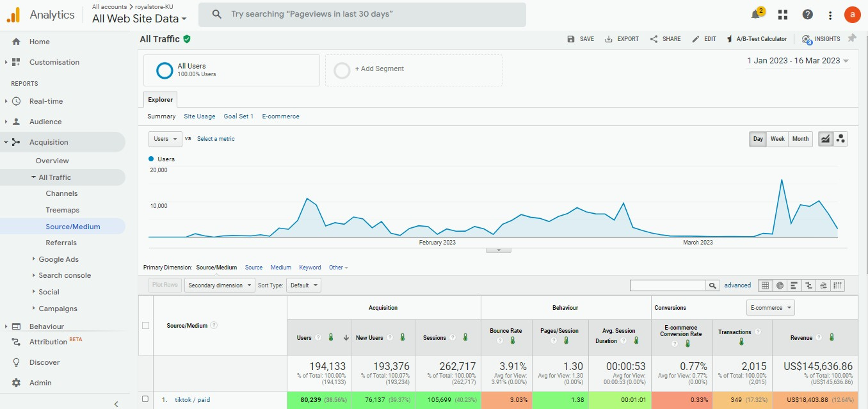The height and width of the screenshot is (409, 868).
Task: Switch to the Site Usage tab
Action: coord(200,116)
